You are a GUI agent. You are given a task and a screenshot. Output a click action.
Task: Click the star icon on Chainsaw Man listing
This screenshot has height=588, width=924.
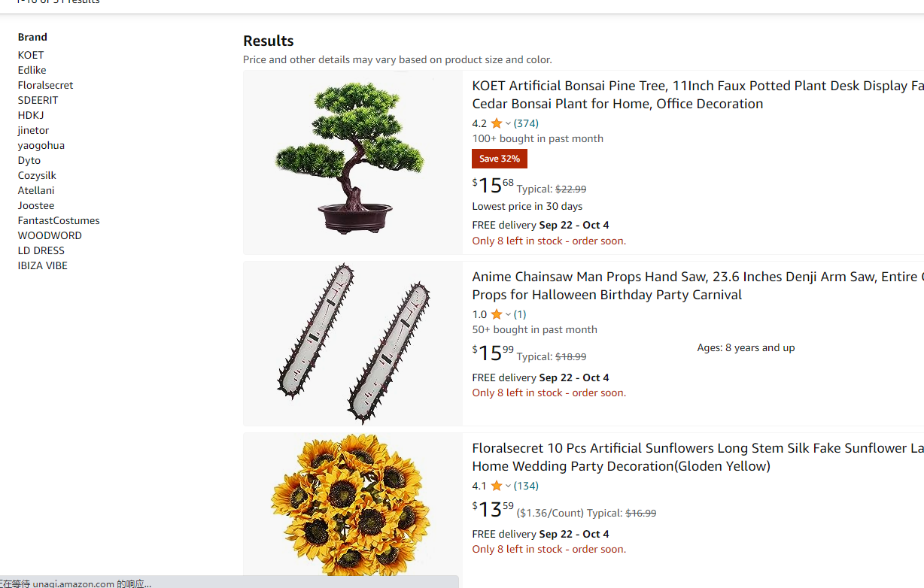[496, 314]
